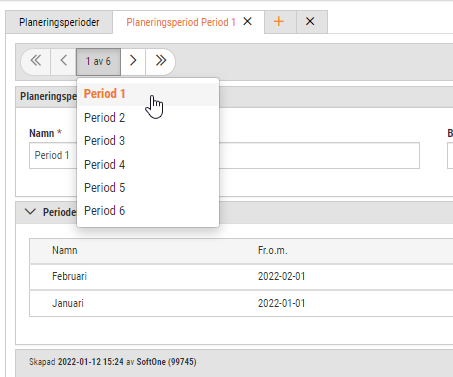Select the Planeringsperiod Period 1 tab
The width and height of the screenshot is (453, 377).
pyautogui.click(x=181, y=22)
